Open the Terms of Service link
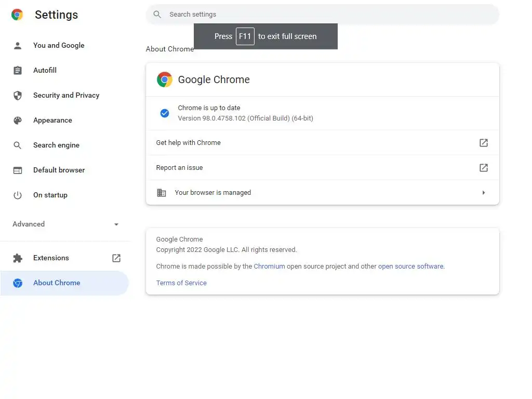This screenshot has height=399, width=532. tap(181, 283)
